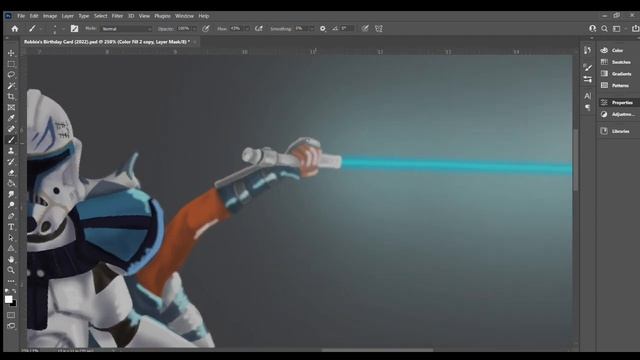
Task: Select the Brush tool in toolbar
Action: click(11, 140)
